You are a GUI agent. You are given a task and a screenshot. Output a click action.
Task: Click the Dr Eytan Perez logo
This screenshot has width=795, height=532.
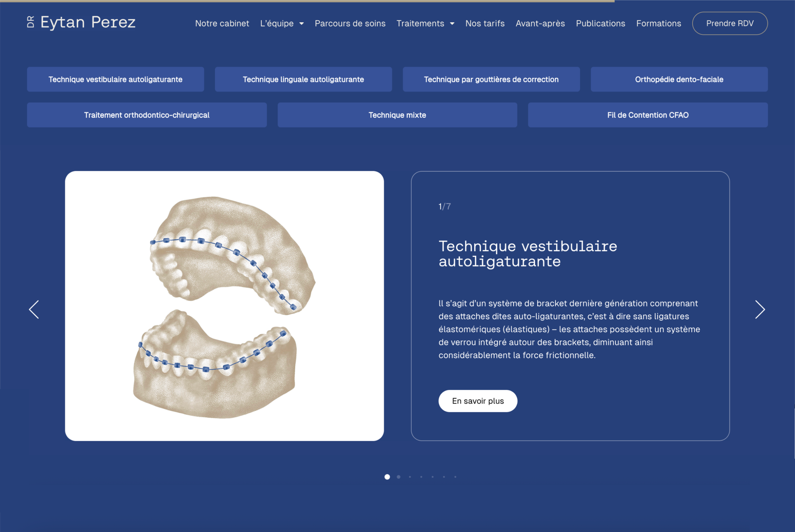[81, 23]
